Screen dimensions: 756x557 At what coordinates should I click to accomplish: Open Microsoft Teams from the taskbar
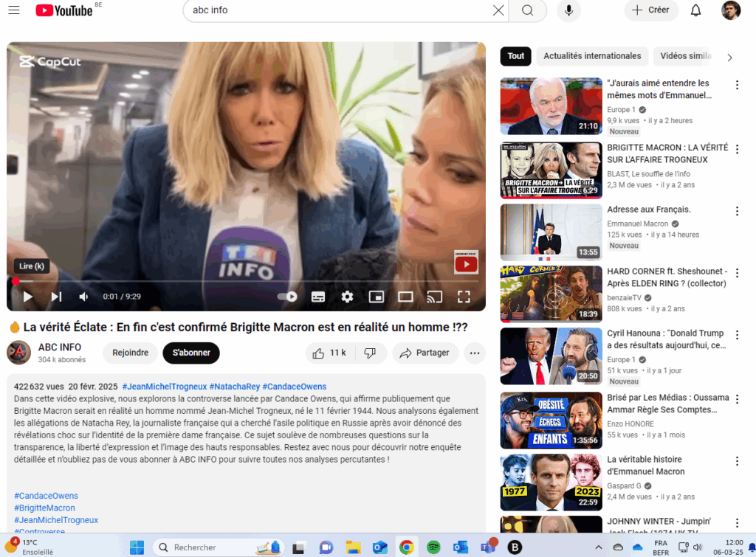(x=488, y=547)
